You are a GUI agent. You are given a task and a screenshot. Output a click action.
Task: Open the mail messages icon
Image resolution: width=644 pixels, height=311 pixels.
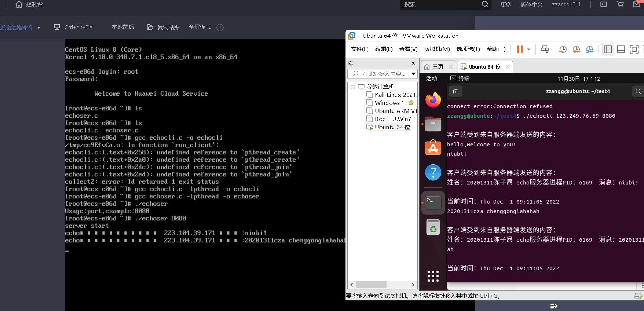click(637, 4)
